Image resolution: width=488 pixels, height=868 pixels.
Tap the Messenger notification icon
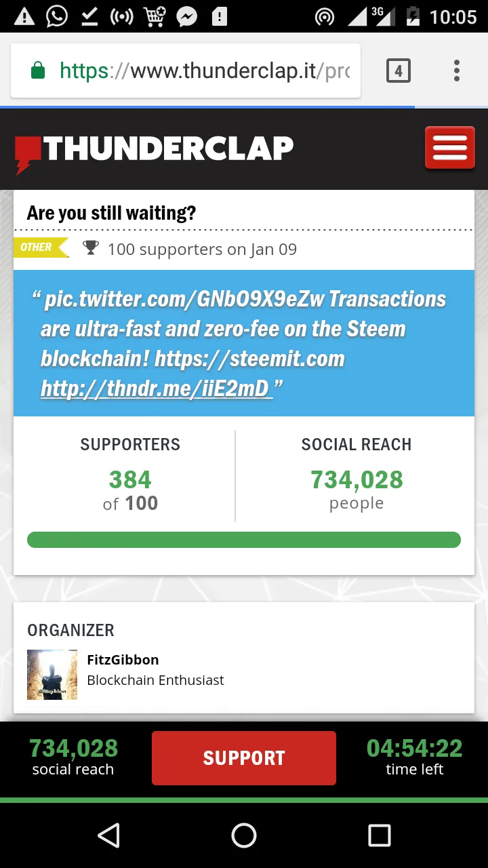pyautogui.click(x=186, y=16)
